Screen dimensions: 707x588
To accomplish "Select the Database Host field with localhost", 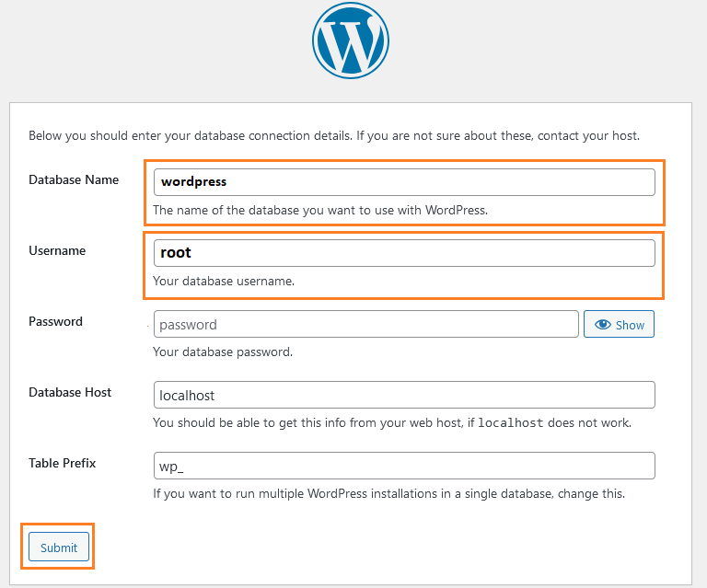I will click(x=404, y=395).
